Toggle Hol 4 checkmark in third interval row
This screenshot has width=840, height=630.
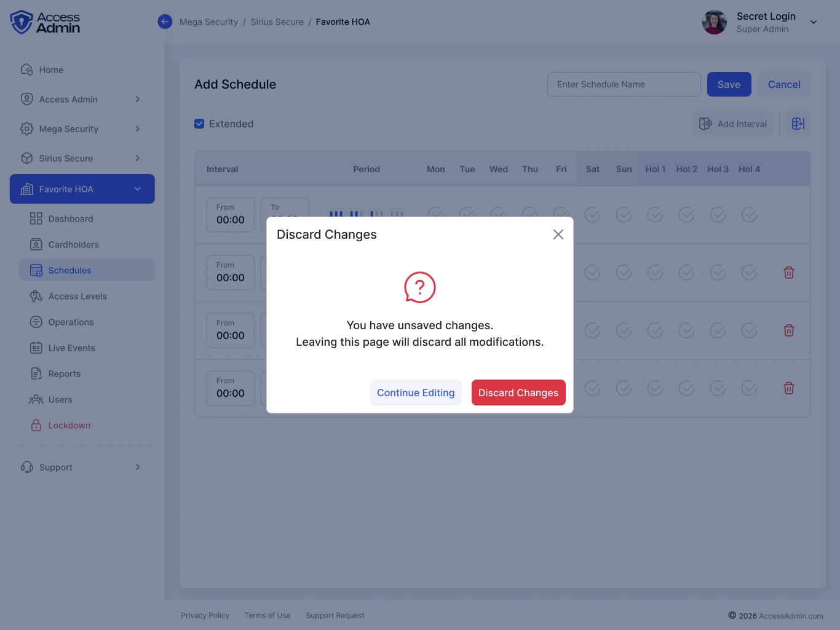(749, 330)
